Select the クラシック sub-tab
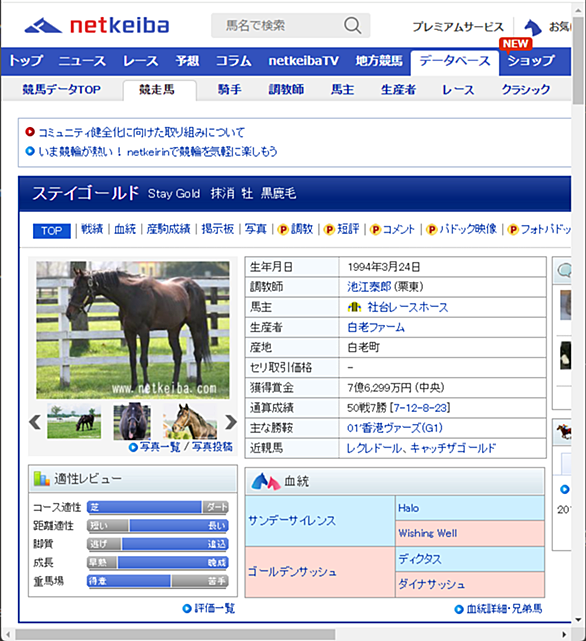 point(526,90)
